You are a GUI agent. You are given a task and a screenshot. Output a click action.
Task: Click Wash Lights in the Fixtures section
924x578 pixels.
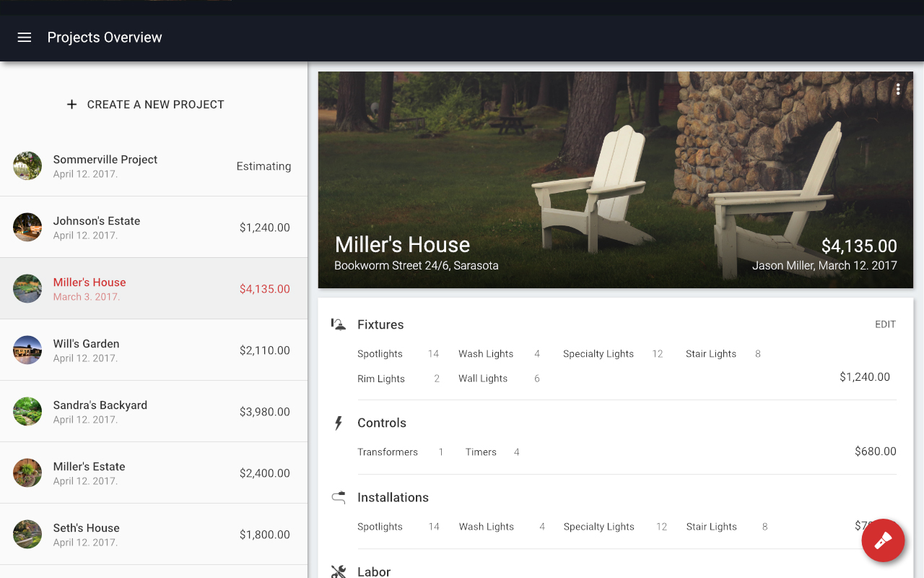[486, 354]
